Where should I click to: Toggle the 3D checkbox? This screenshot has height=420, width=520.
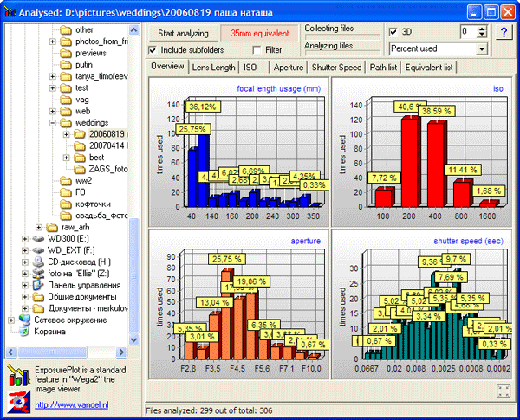click(393, 32)
